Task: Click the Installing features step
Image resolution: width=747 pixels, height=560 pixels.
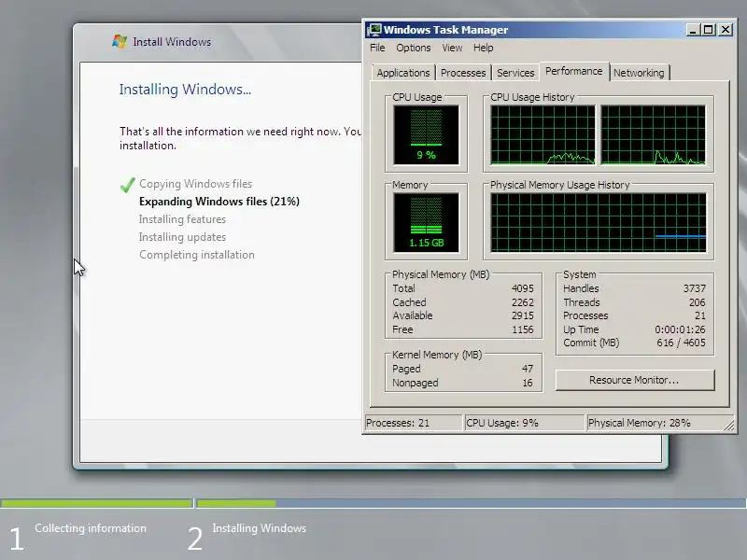Action: pyautogui.click(x=182, y=219)
